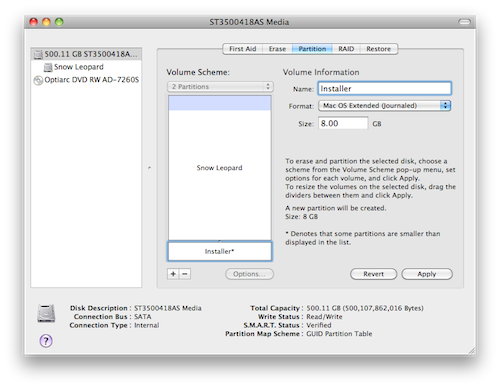The width and height of the screenshot is (500, 388).
Task: Open the RAID tab
Action: click(x=346, y=49)
